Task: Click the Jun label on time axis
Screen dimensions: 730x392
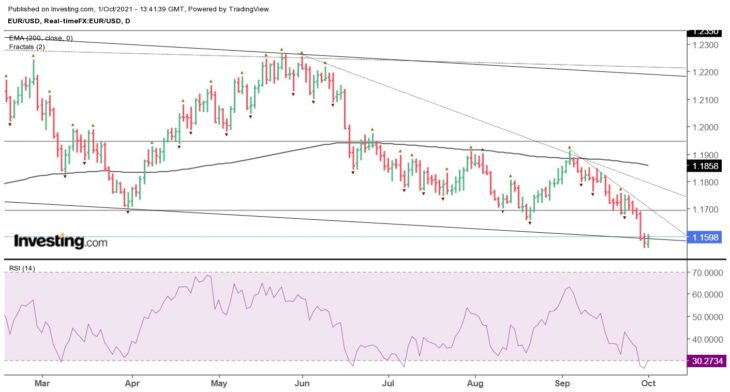Action: (x=302, y=384)
